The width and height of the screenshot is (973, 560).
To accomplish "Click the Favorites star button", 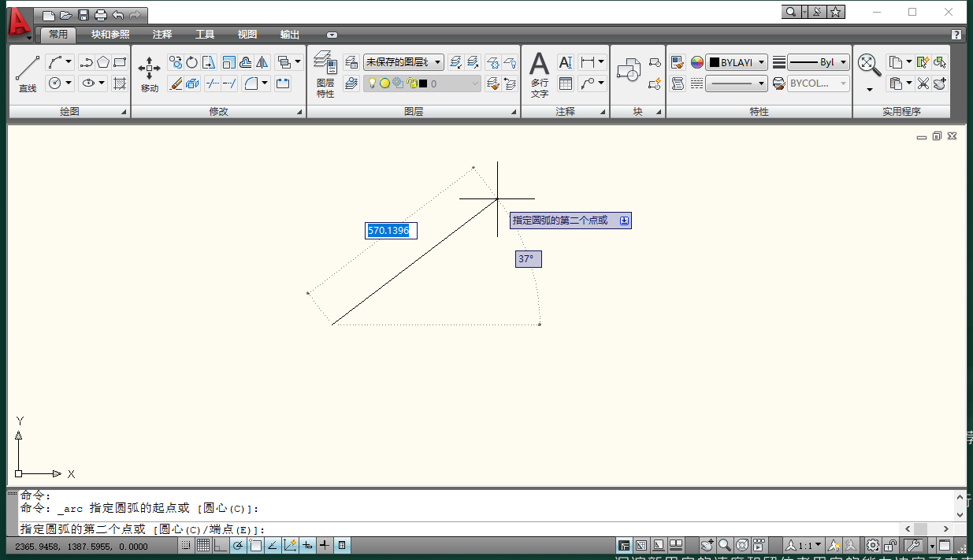I will point(837,12).
